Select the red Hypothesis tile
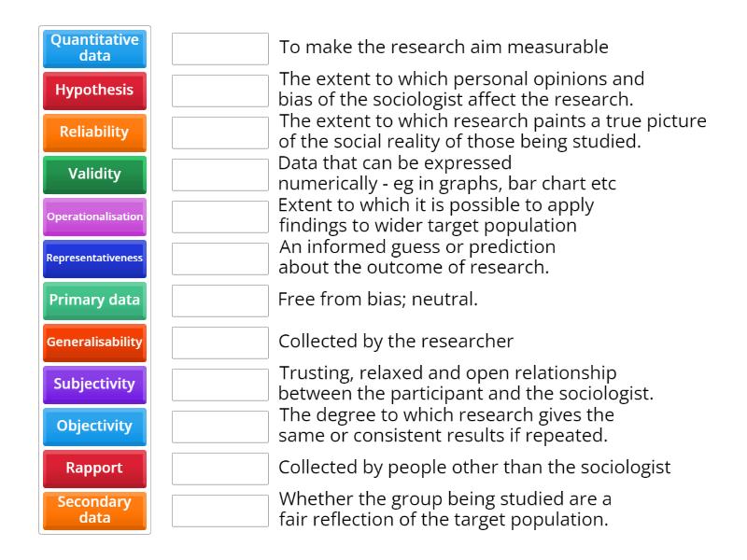 pos(94,91)
